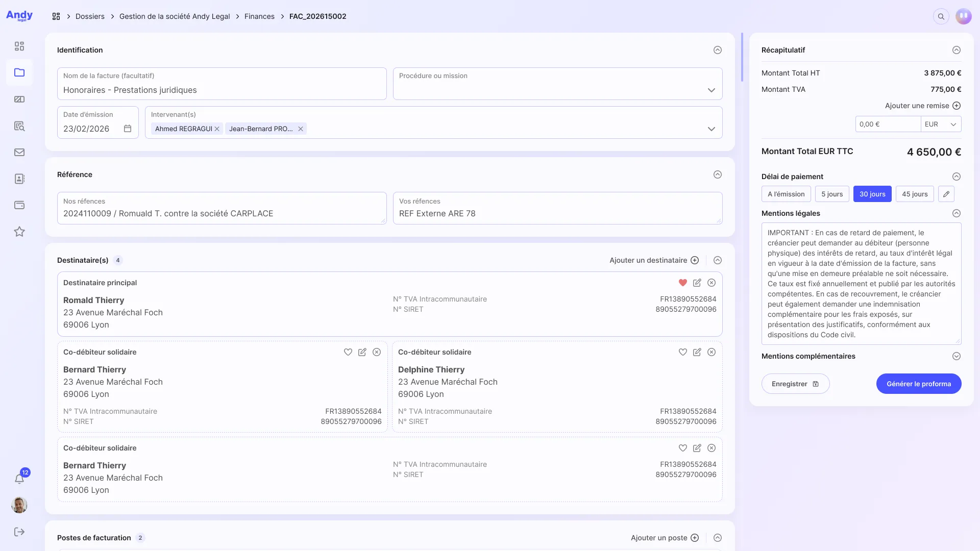Image resolution: width=980 pixels, height=551 pixels.
Task: Remove first Bernard Thierry card beside Delphine
Action: 377,352
